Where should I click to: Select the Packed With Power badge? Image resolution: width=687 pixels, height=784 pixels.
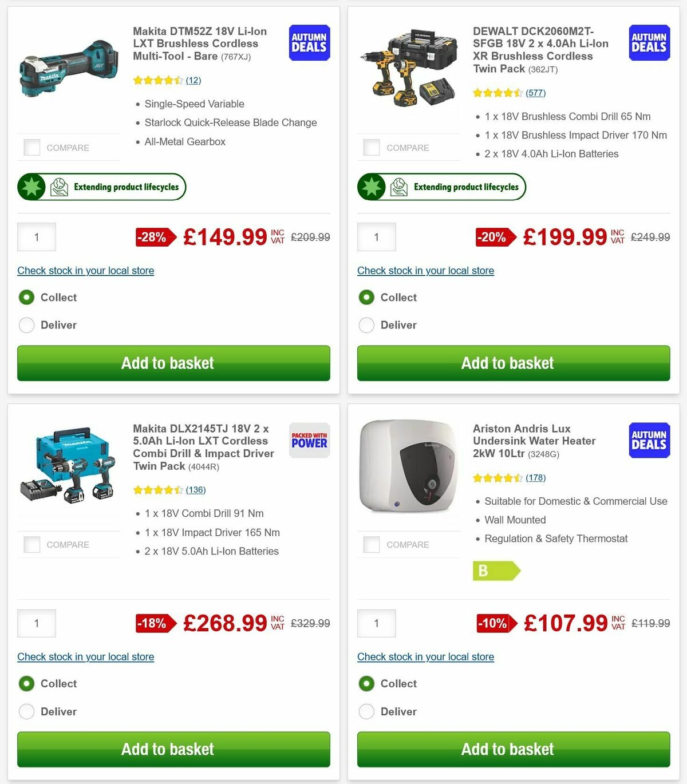tap(309, 440)
